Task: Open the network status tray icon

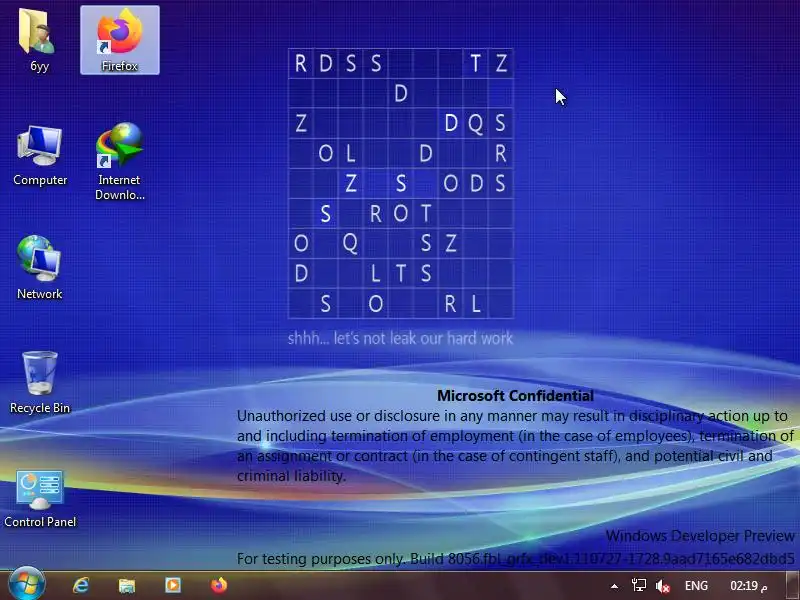Action: tap(638, 585)
